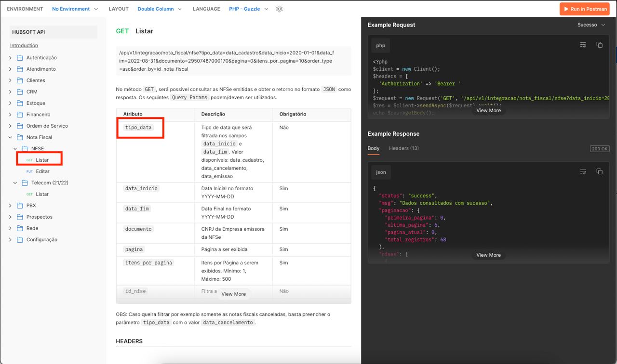Click the Clientes folder icon
Image resolution: width=617 pixels, height=364 pixels.
[20, 80]
